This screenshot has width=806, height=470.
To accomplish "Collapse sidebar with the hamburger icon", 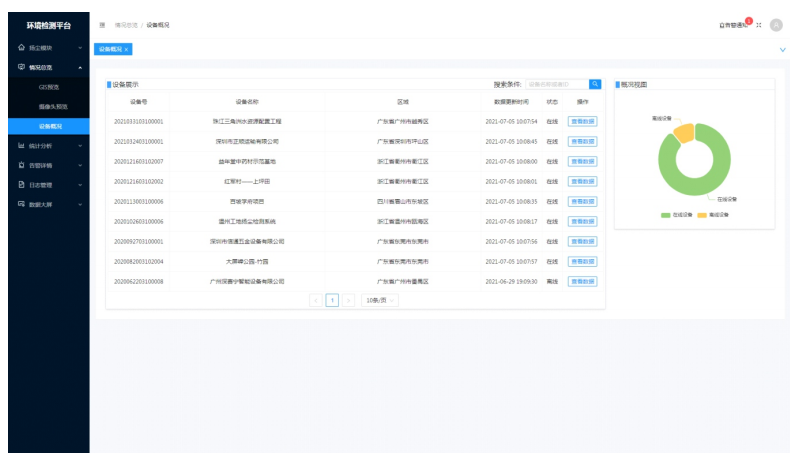I will [103, 25].
